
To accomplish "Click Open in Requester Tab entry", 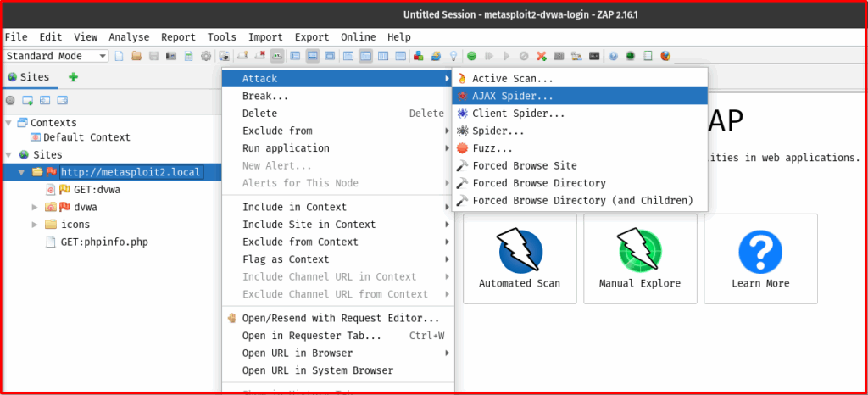I will pyautogui.click(x=338, y=336).
